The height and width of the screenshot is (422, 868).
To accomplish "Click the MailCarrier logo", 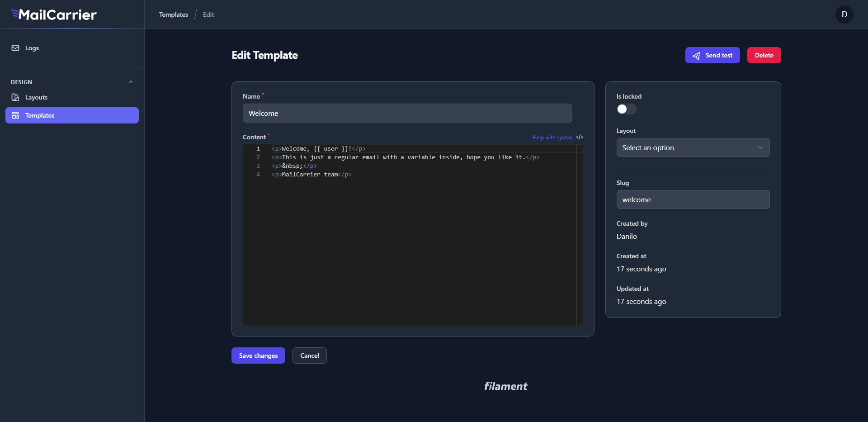I will (54, 14).
